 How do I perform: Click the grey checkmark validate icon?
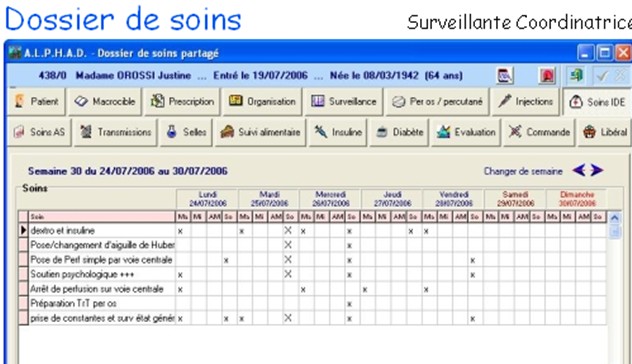[x=602, y=75]
